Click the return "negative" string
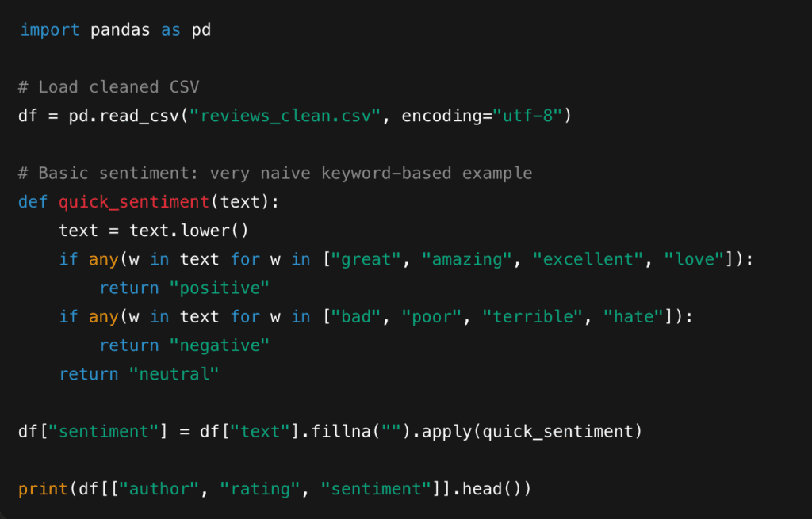Viewport: 812px width, 519px height. coord(220,345)
